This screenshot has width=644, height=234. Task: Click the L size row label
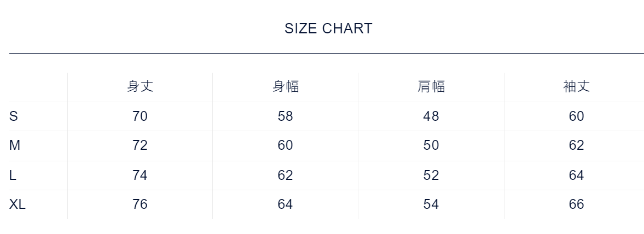coord(13,175)
